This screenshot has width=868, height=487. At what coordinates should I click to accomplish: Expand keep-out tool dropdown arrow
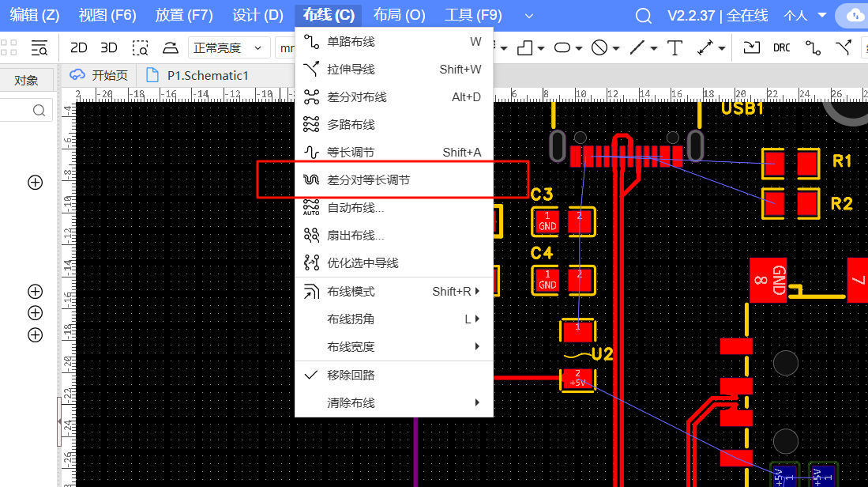tap(615, 49)
